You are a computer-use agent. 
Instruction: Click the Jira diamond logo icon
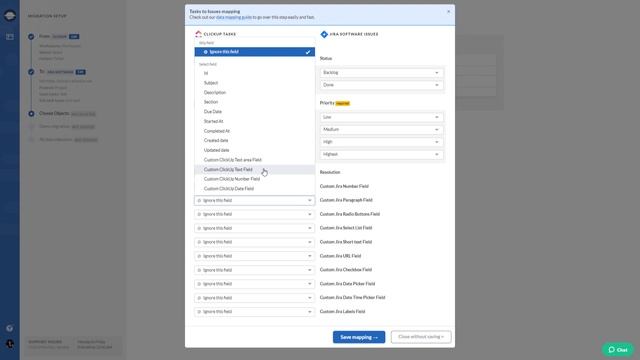324,34
